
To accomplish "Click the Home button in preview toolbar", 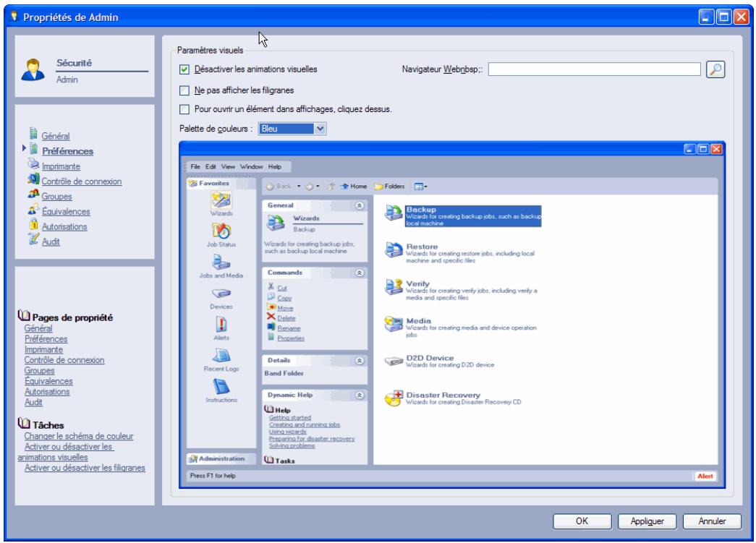I will point(354,186).
